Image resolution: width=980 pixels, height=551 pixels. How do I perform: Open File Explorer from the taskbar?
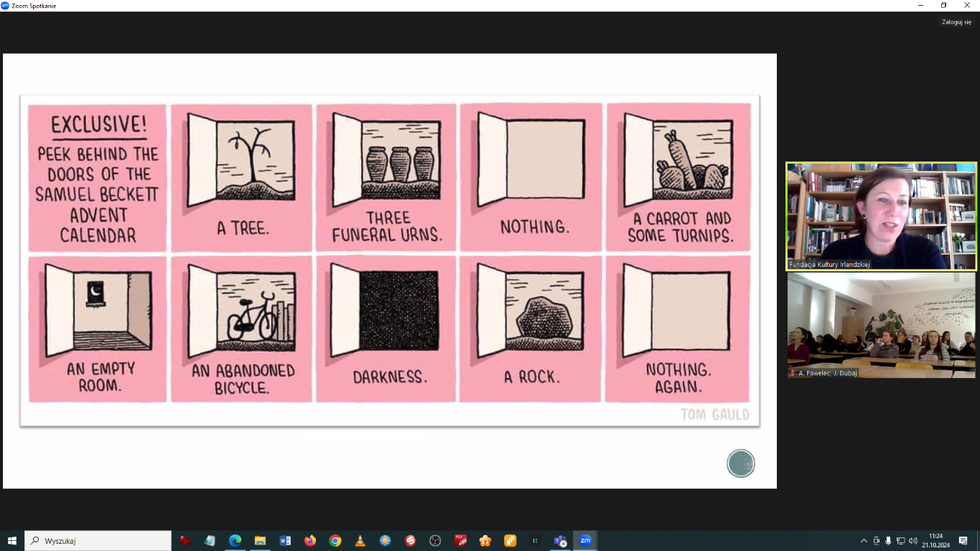(260, 540)
